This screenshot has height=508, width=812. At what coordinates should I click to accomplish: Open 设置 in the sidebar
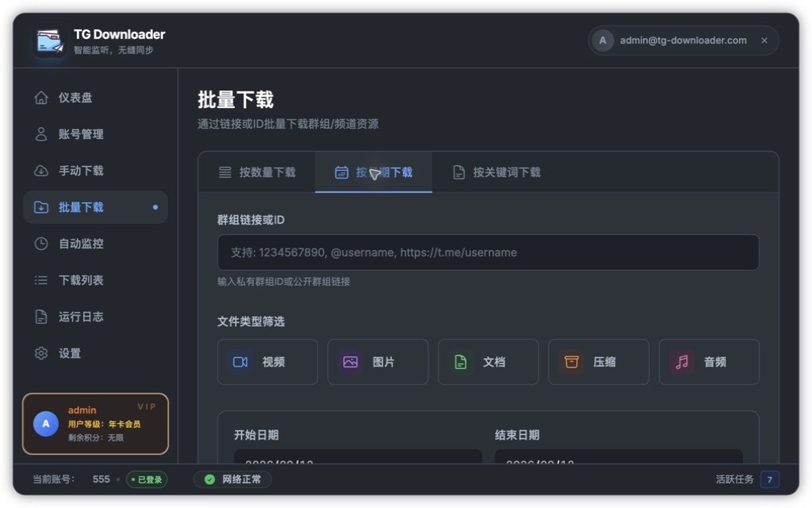tap(95, 353)
